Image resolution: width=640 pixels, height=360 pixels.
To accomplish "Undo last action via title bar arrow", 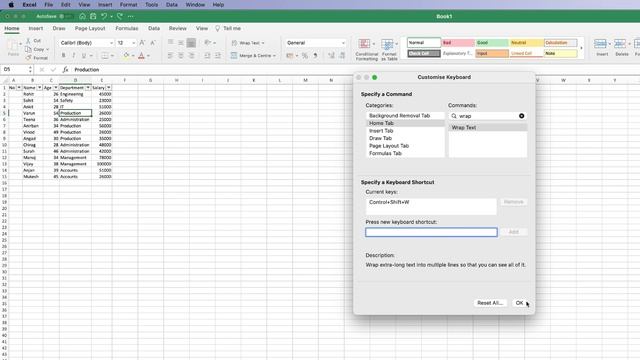I will pos(104,16).
